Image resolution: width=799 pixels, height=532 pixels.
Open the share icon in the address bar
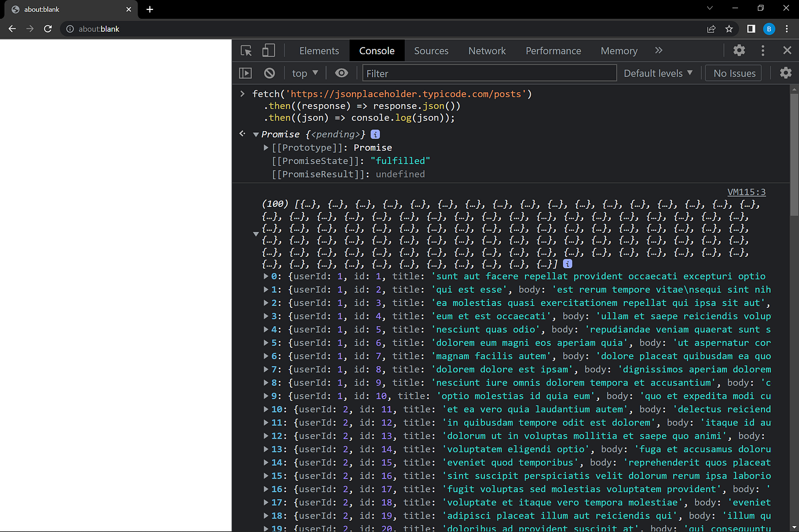(711, 28)
